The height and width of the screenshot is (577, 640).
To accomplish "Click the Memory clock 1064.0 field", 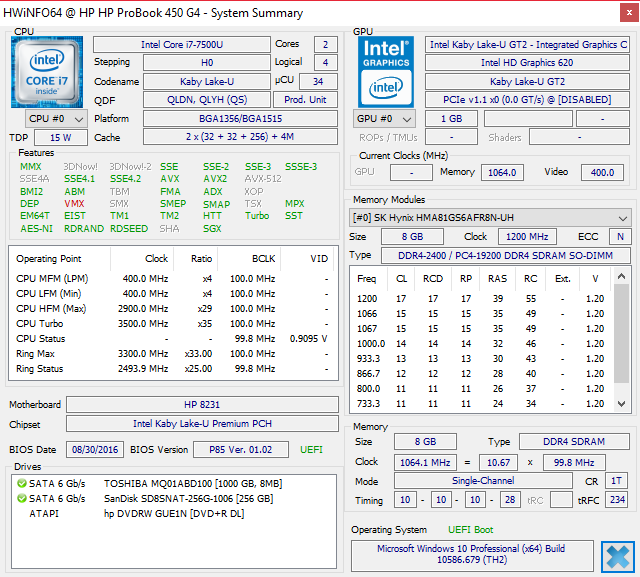I will 502,172.
